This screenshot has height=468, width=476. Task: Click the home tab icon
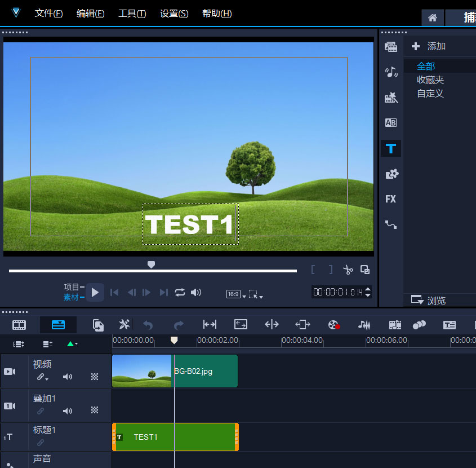(433, 17)
